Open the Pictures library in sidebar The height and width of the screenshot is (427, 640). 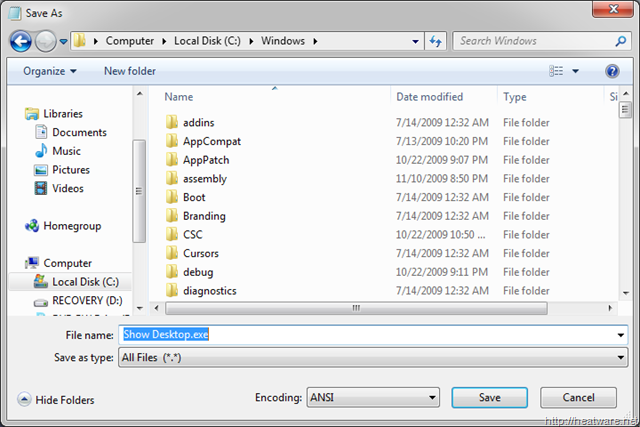pos(70,170)
